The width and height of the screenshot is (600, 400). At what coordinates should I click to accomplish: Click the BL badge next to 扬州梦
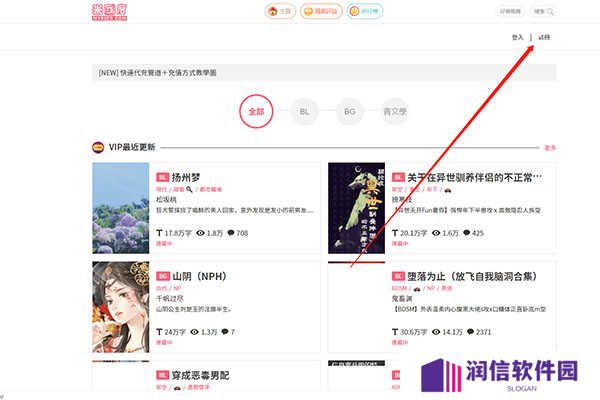click(162, 177)
